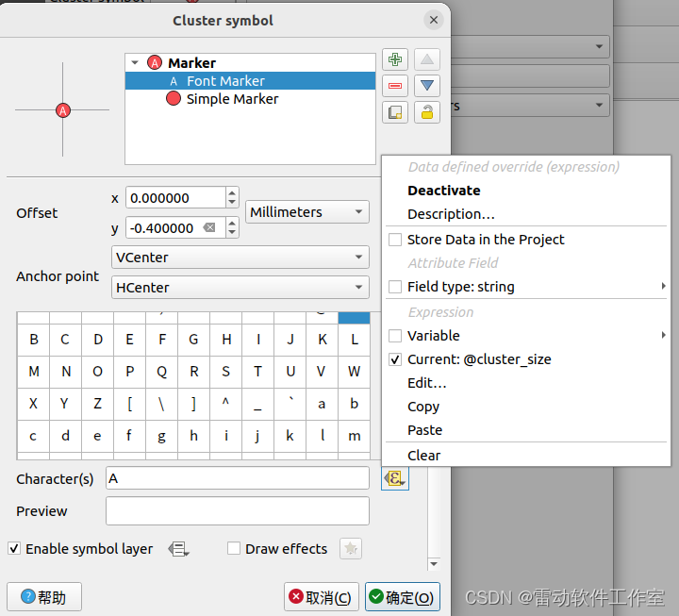Open data defined override for Enable symbol layer
The width and height of the screenshot is (679, 616).
(x=179, y=549)
